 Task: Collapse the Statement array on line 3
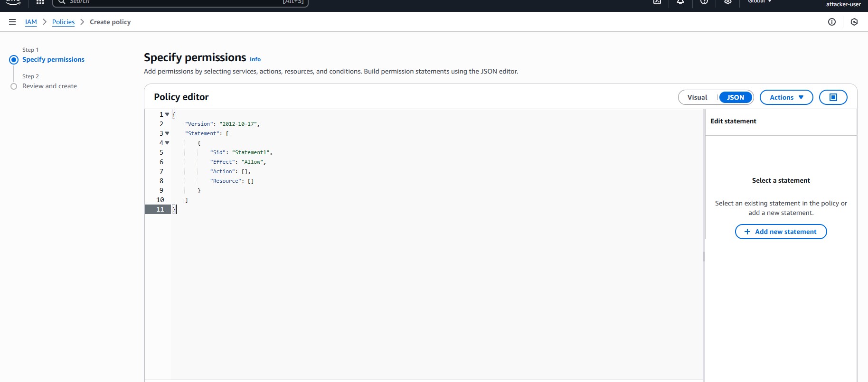click(x=167, y=133)
